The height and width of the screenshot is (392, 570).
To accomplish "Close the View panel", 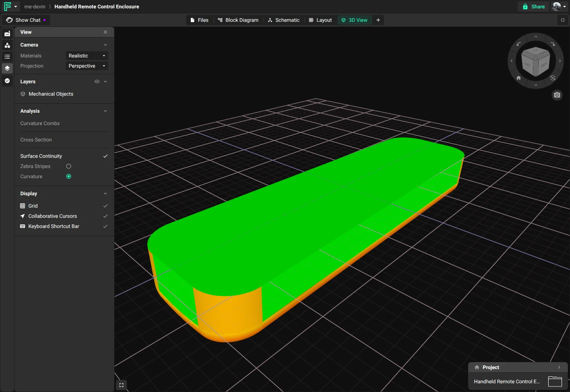I will tap(105, 32).
